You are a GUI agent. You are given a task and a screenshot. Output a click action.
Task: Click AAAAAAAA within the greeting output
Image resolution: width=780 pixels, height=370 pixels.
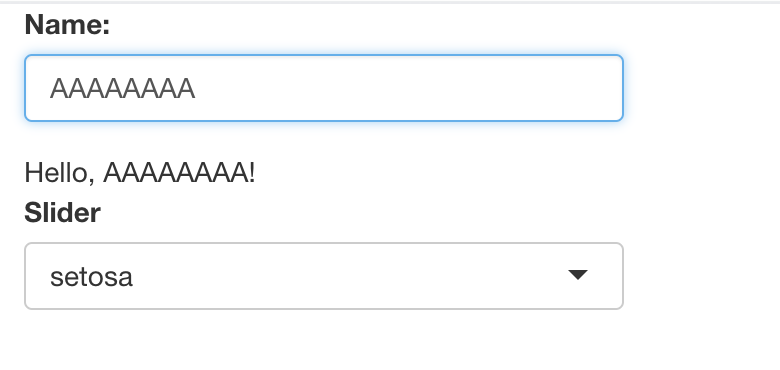click(x=176, y=173)
